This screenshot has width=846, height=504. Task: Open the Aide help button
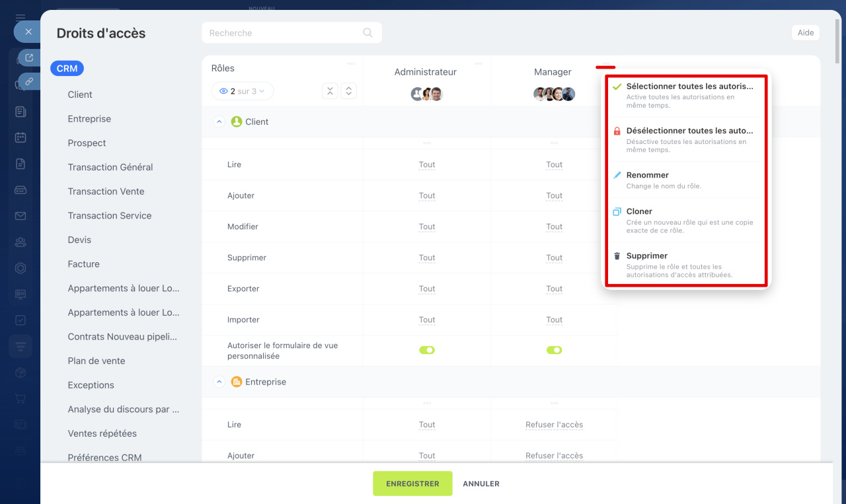(805, 33)
